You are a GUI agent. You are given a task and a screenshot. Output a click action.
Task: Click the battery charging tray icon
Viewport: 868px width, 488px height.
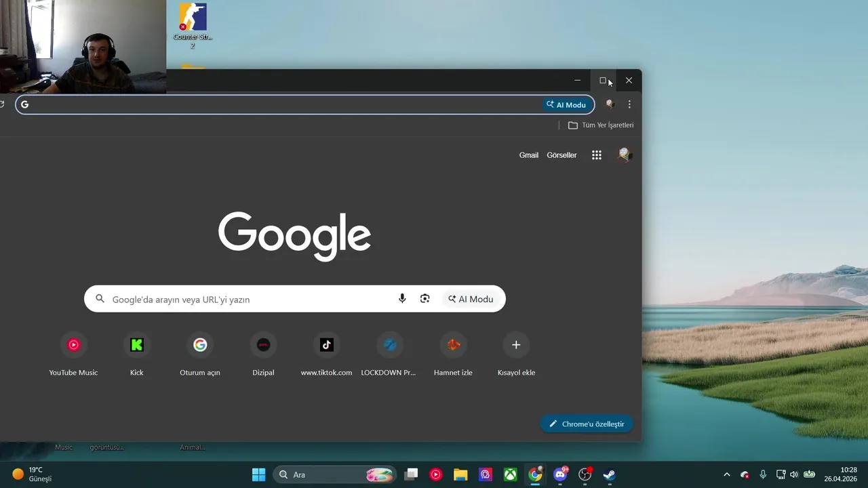pyautogui.click(x=809, y=474)
